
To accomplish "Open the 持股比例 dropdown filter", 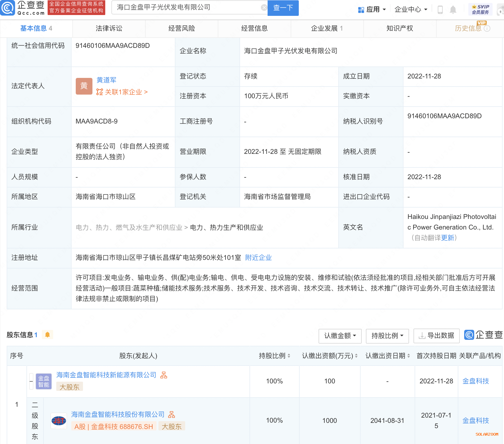I will click(387, 336).
